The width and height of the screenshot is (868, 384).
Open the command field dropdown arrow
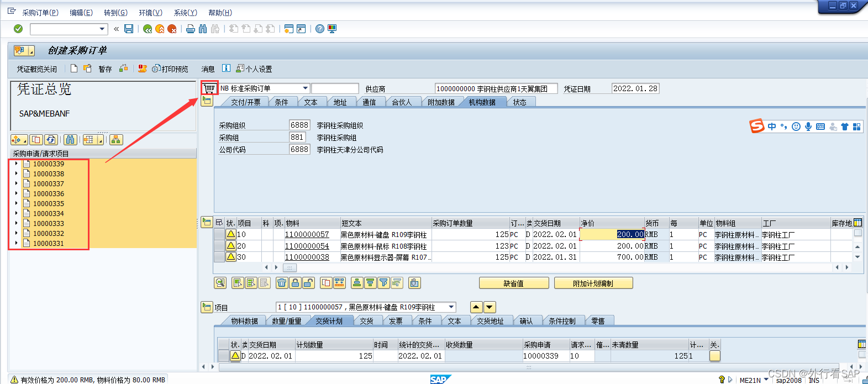click(x=102, y=29)
